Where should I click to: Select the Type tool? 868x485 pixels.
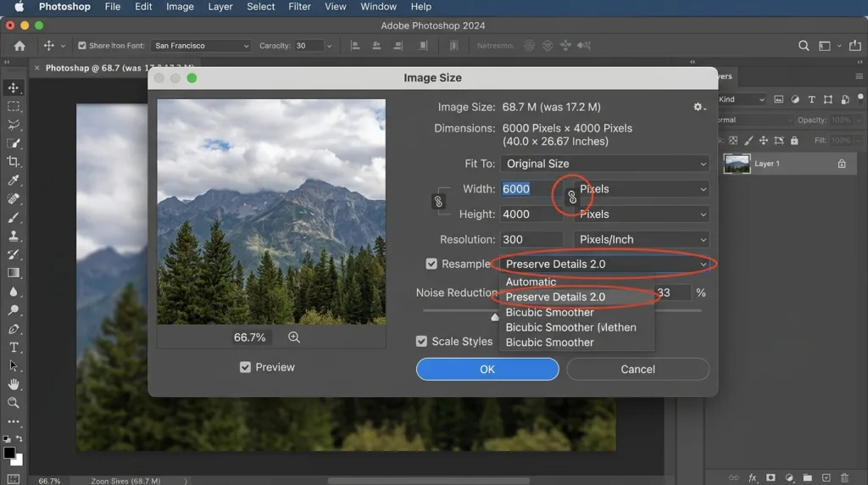click(14, 347)
